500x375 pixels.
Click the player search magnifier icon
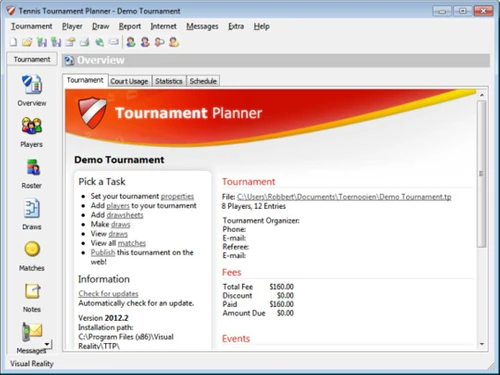(x=159, y=42)
